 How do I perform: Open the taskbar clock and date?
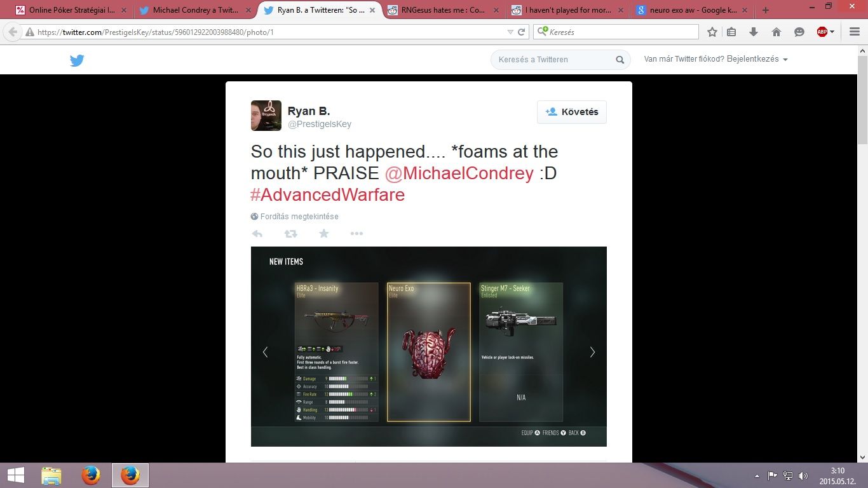837,475
